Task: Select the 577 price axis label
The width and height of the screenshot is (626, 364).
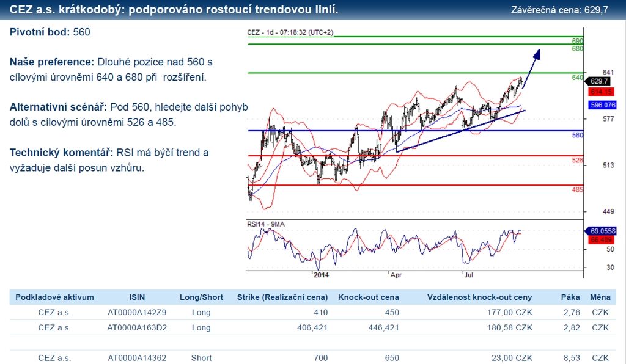Action: 608,119
